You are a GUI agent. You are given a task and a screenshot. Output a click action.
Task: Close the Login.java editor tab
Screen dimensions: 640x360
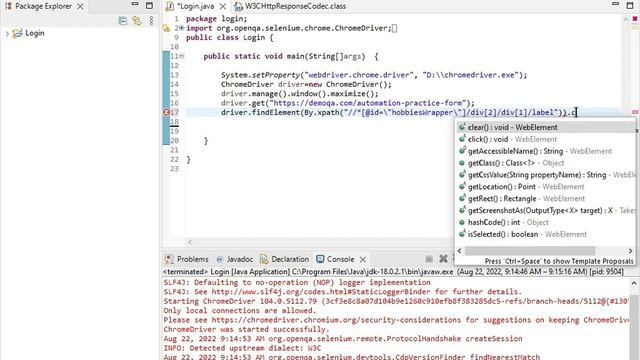coord(222,7)
